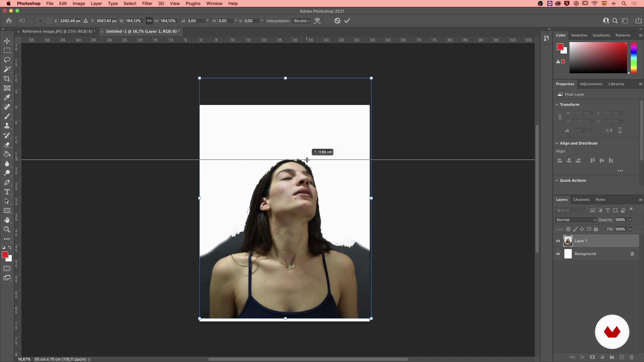Click inside the color picker field
Screen dimensions: 644x362
(x=598, y=58)
